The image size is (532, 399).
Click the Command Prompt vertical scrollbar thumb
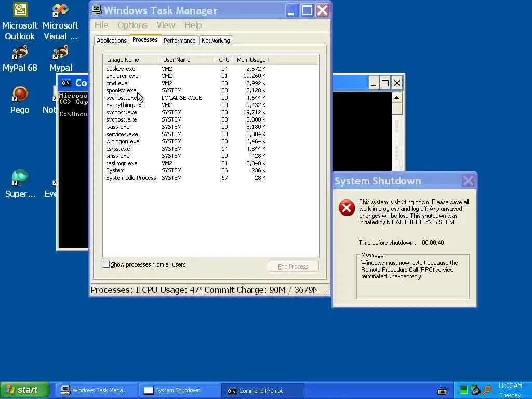[396, 109]
